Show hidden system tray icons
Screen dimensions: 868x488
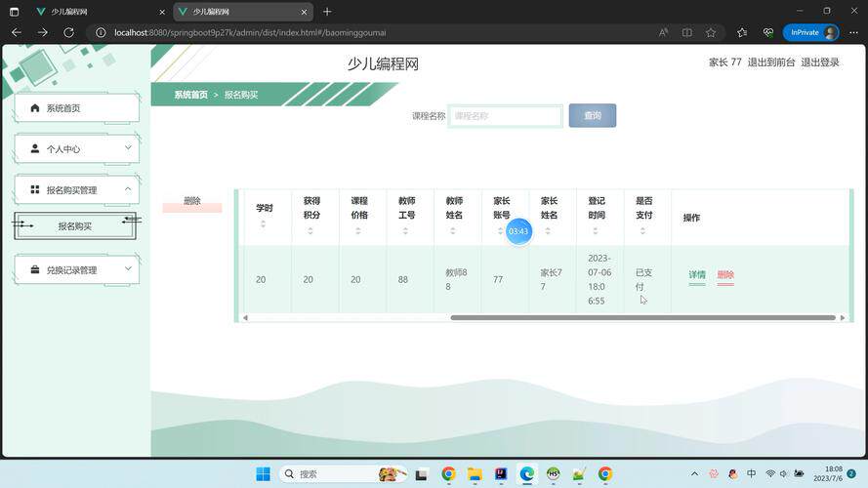694,474
